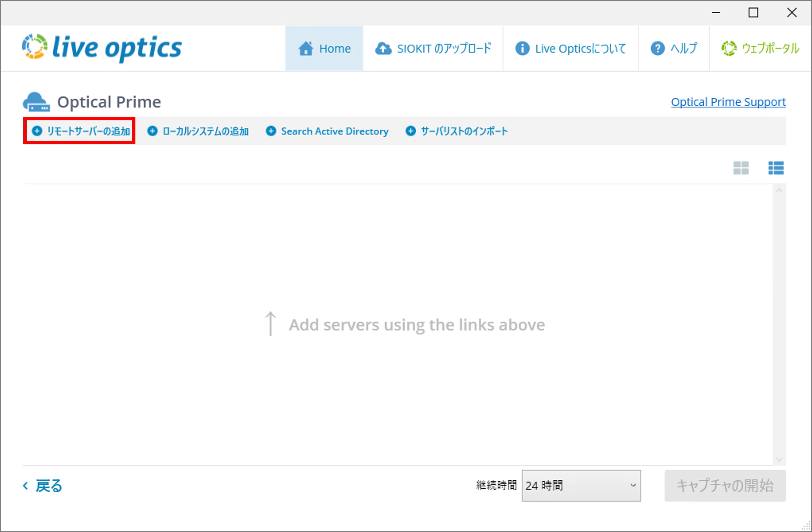Click scrollbar up arrow
812x532 pixels.
[779, 191]
